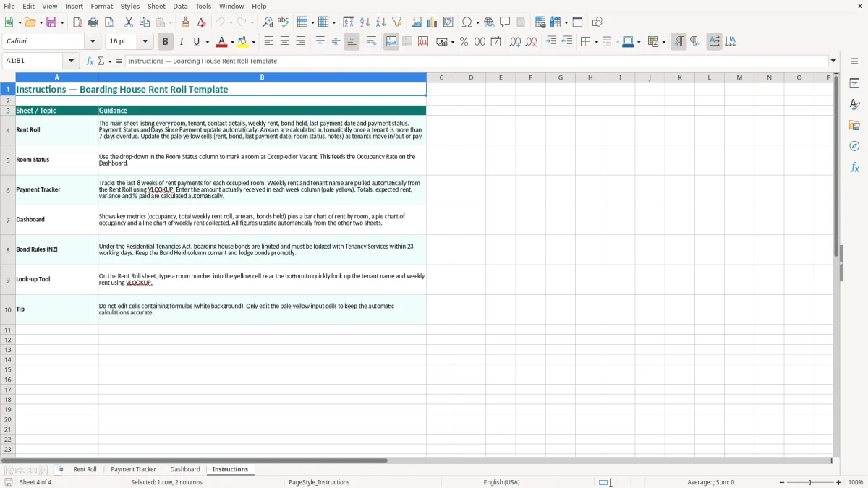Image resolution: width=868 pixels, height=488 pixels.
Task: Click the Print icon
Action: (x=93, y=22)
